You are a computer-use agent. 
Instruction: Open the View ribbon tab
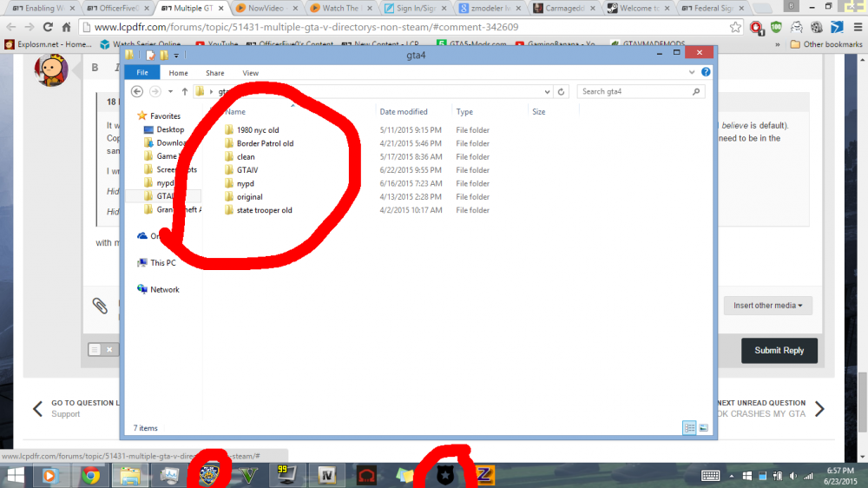[x=250, y=73]
